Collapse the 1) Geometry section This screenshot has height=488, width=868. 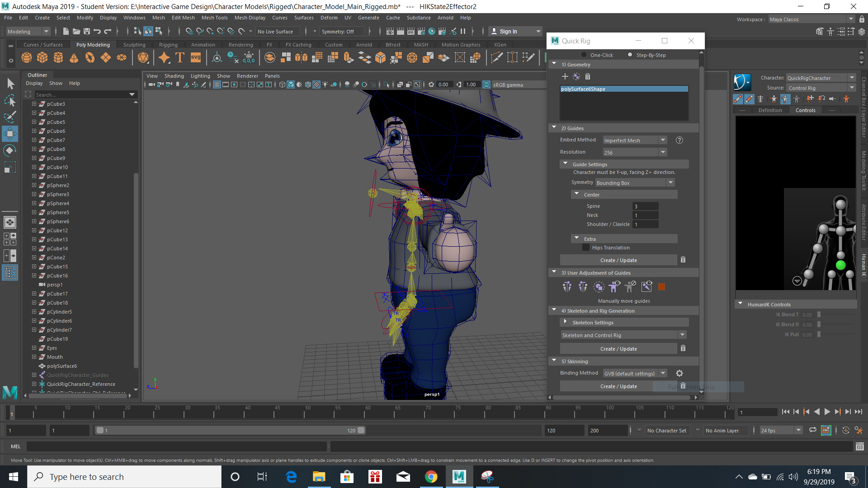554,64
